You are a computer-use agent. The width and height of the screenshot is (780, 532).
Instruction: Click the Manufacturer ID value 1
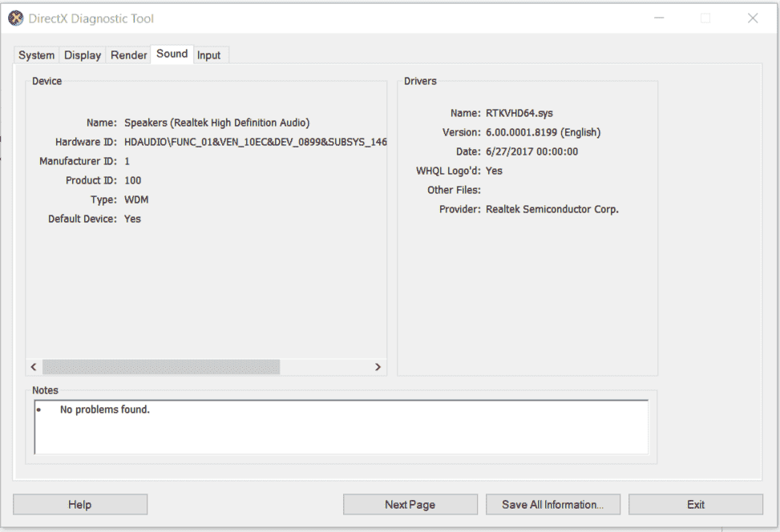(x=127, y=161)
